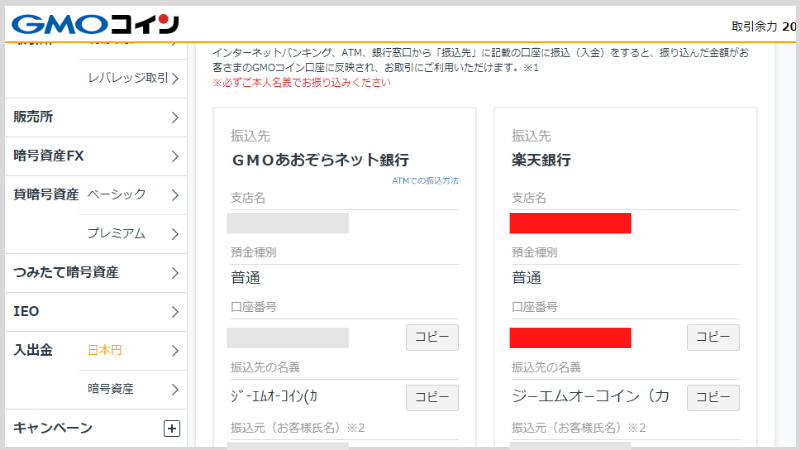Copy GMOあおぞらネット銀行 recipient name
The height and width of the screenshot is (450, 800).
tap(432, 397)
